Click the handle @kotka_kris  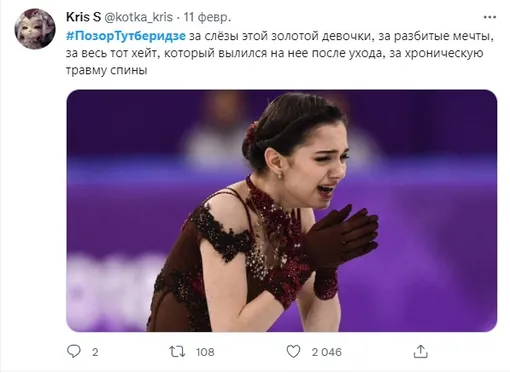coord(139,17)
